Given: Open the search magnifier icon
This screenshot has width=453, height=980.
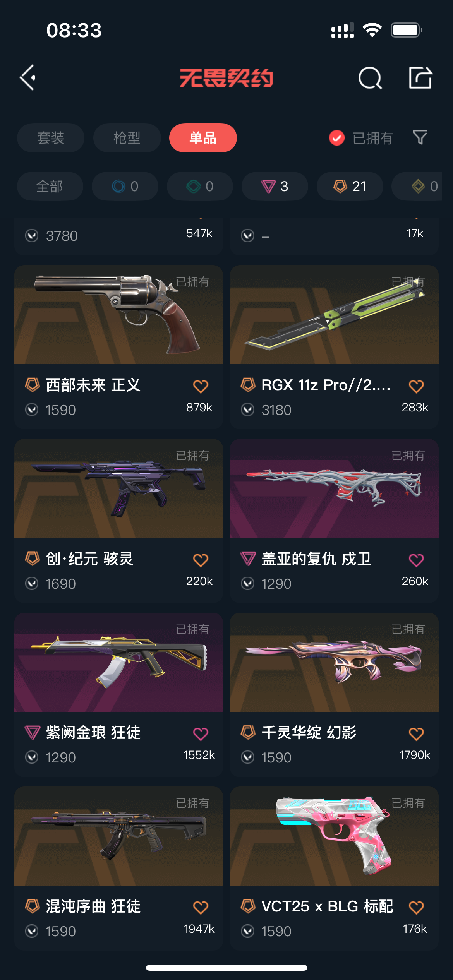Looking at the screenshot, I should point(370,78).
